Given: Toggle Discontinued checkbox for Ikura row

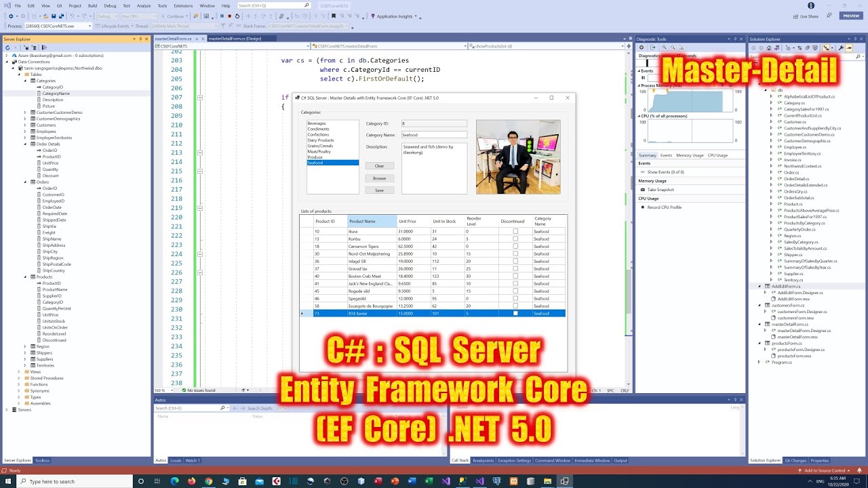Looking at the screenshot, I should pos(515,231).
